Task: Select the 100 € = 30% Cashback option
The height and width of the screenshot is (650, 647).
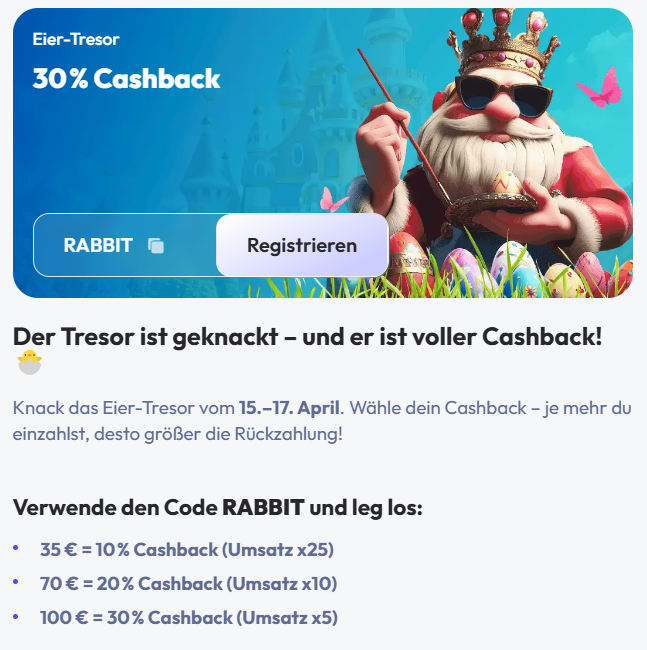Action: coord(189,618)
